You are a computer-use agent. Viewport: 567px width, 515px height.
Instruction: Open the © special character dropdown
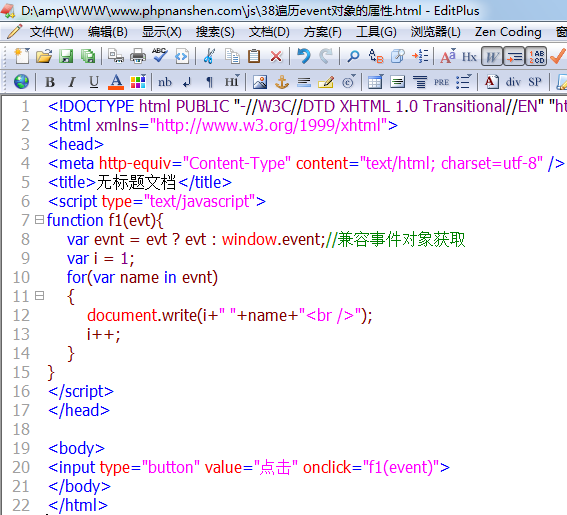[x=349, y=82]
